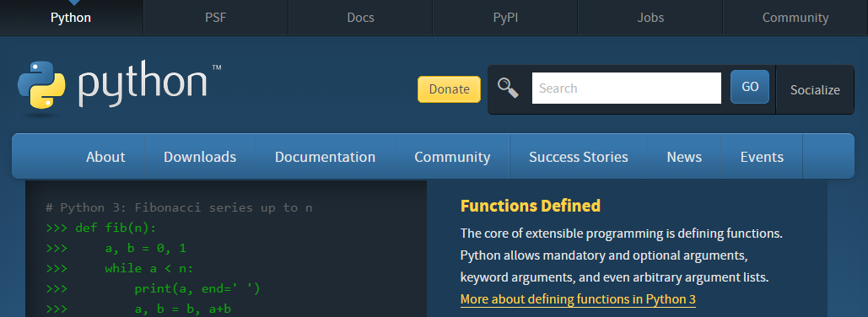Go to the PyPI top tab
Screen dimensions: 868x317
(x=505, y=18)
